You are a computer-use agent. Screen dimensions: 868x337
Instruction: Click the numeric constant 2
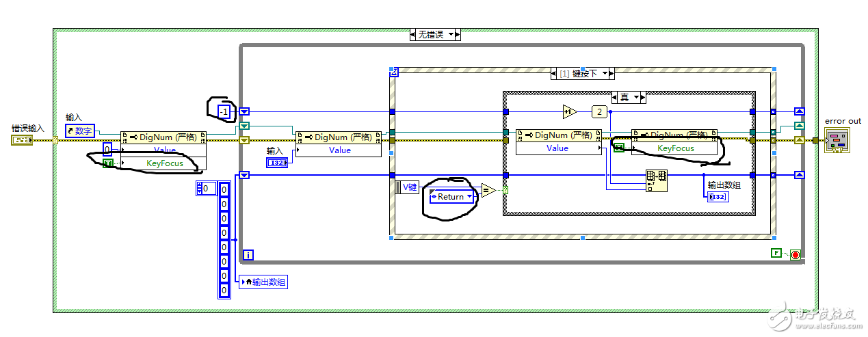pyautogui.click(x=599, y=111)
